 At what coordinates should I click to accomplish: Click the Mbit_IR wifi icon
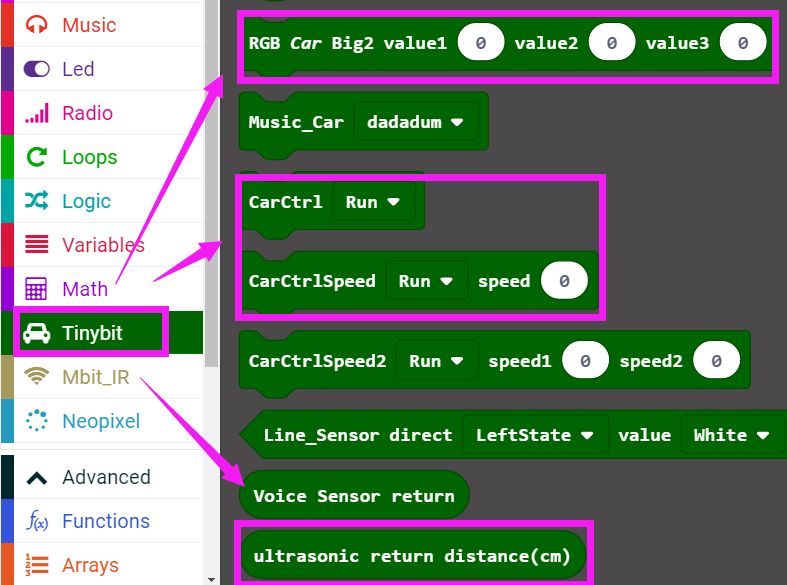coord(37,377)
